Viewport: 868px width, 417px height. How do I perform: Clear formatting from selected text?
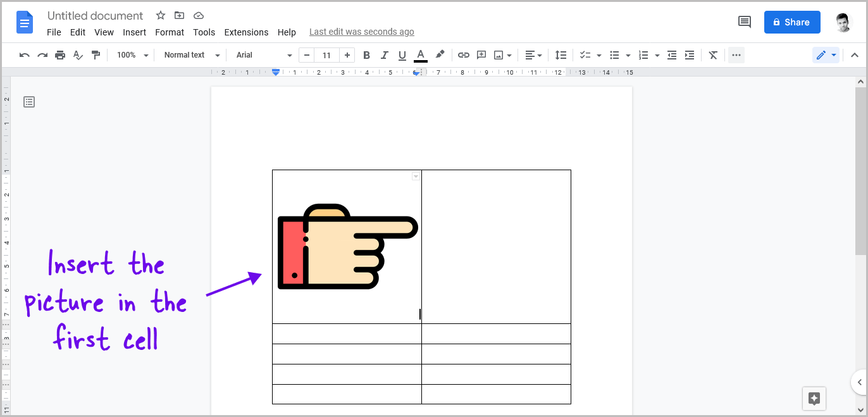(713, 55)
